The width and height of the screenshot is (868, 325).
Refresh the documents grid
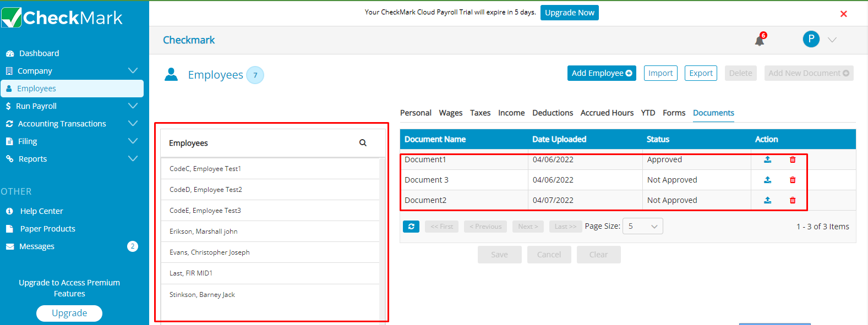tap(411, 227)
